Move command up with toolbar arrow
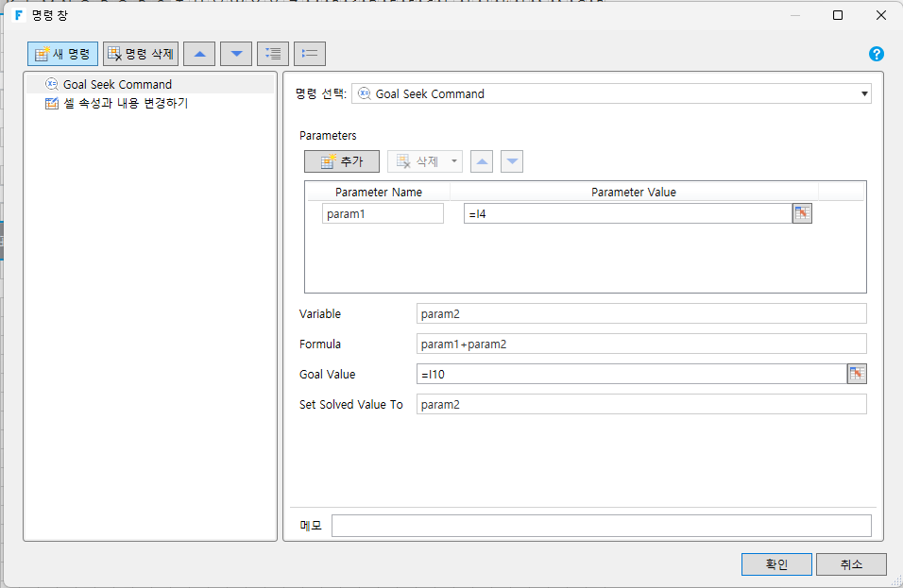Image resolution: width=903 pixels, height=588 pixels. [x=198, y=54]
